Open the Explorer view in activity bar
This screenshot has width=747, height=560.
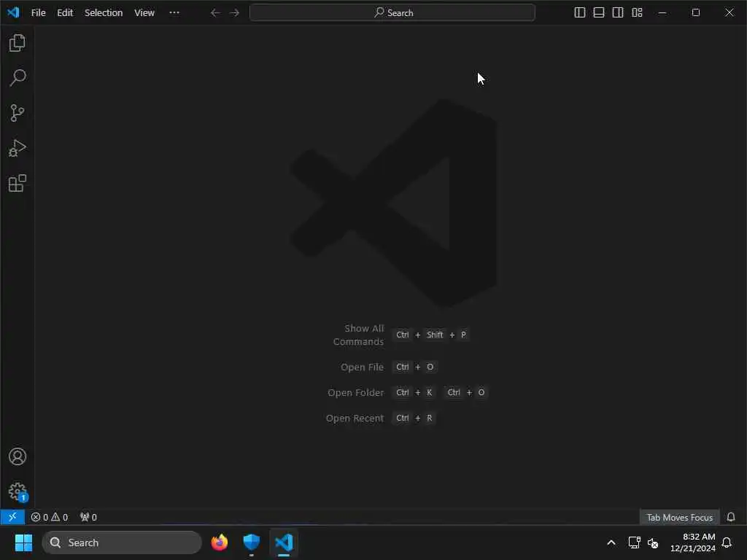(x=18, y=43)
